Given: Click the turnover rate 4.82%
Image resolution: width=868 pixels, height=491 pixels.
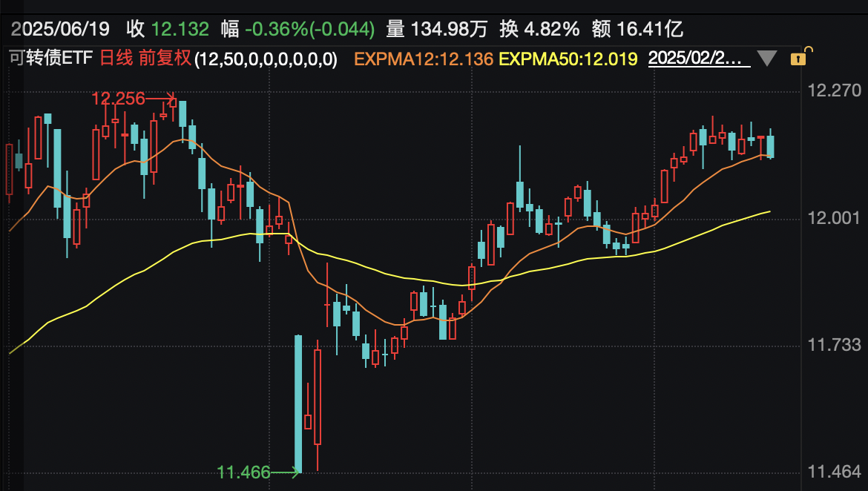Looking at the screenshot, I should (551, 29).
